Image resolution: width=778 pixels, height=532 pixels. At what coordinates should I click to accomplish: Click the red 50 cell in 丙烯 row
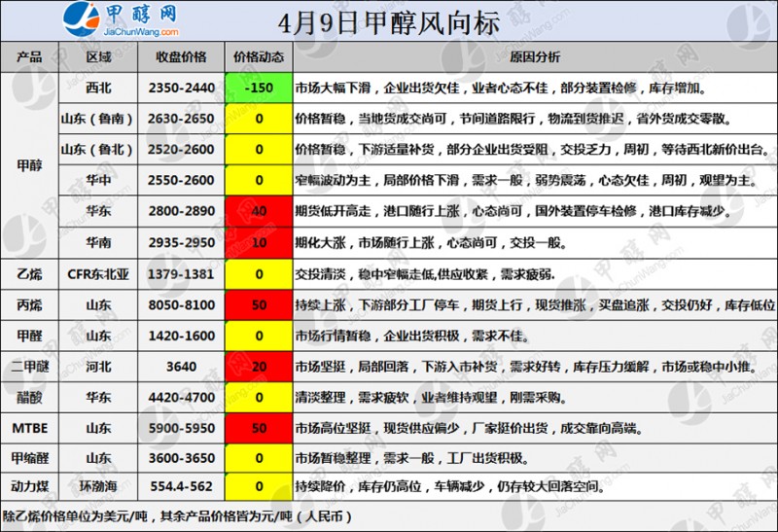click(x=259, y=305)
